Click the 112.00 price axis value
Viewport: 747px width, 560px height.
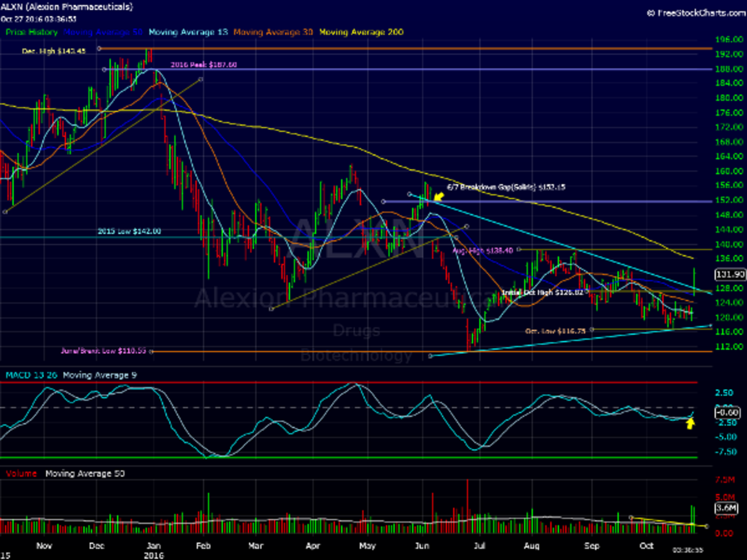(729, 347)
